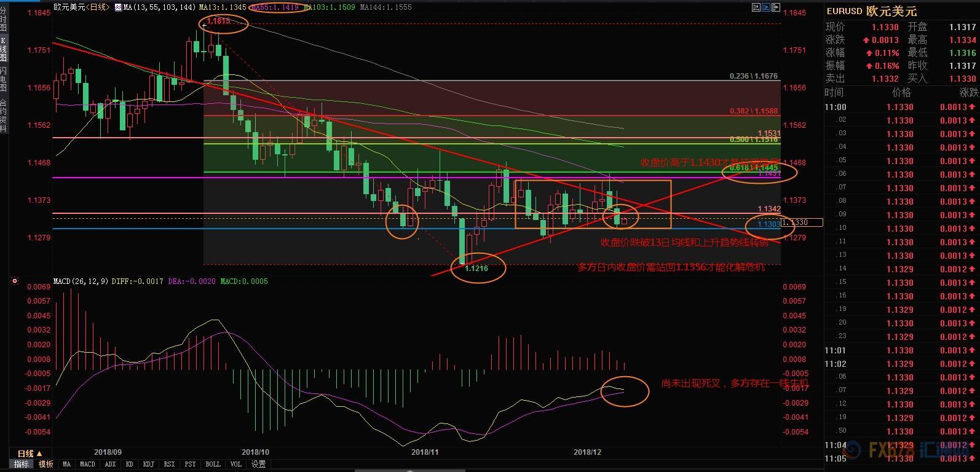Click the 2018/10 date axis label
This screenshot has width=980, height=472.
point(255,452)
